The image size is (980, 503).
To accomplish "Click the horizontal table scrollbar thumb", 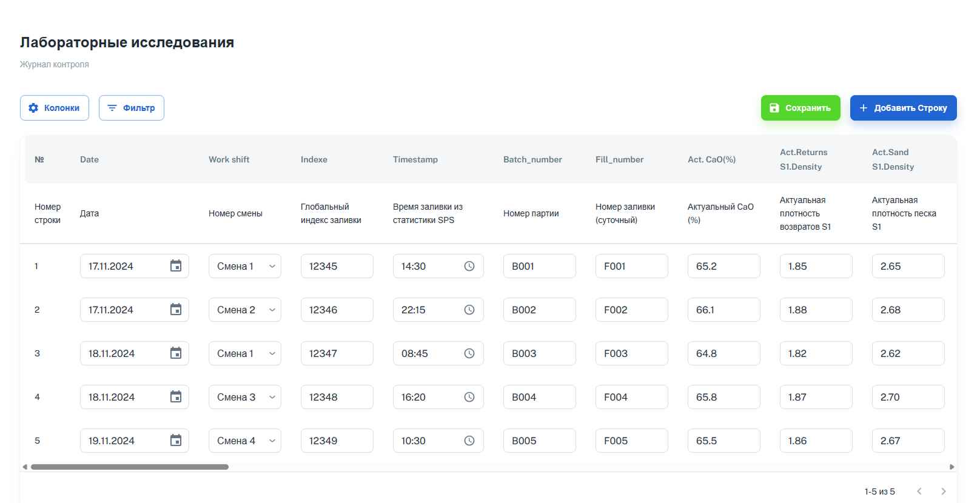I will (x=130, y=467).
